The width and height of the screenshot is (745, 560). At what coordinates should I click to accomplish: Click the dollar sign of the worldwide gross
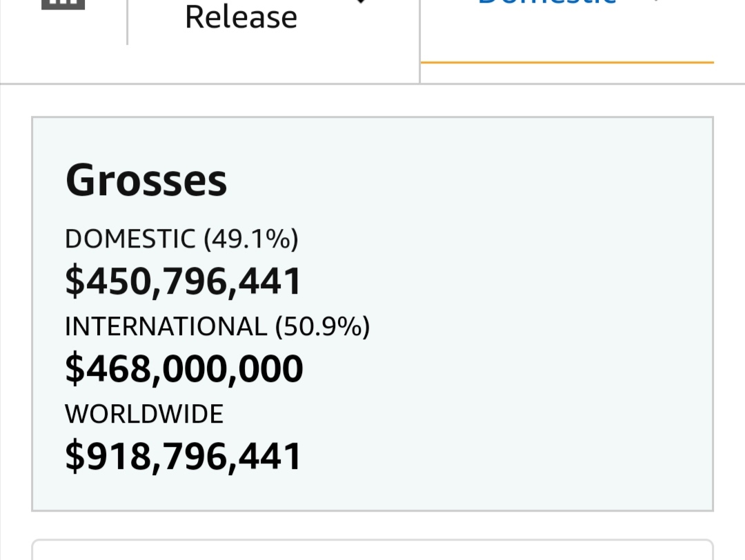[x=74, y=457]
